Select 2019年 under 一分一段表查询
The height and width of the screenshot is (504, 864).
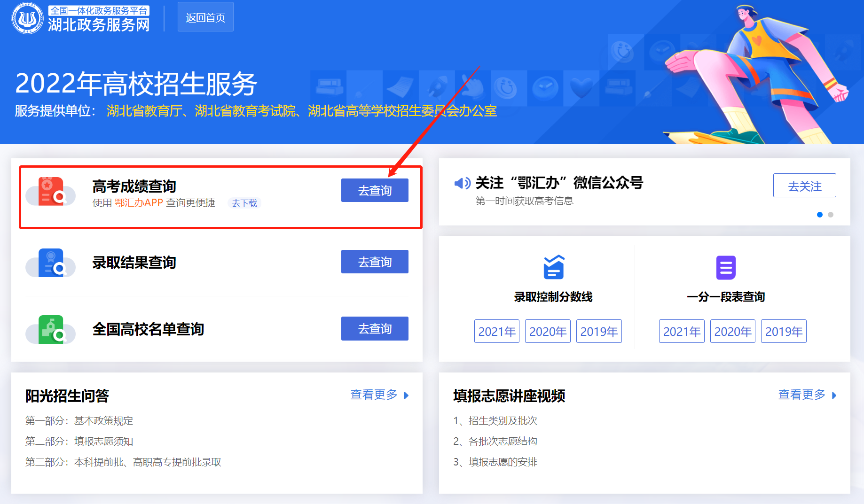coord(784,331)
